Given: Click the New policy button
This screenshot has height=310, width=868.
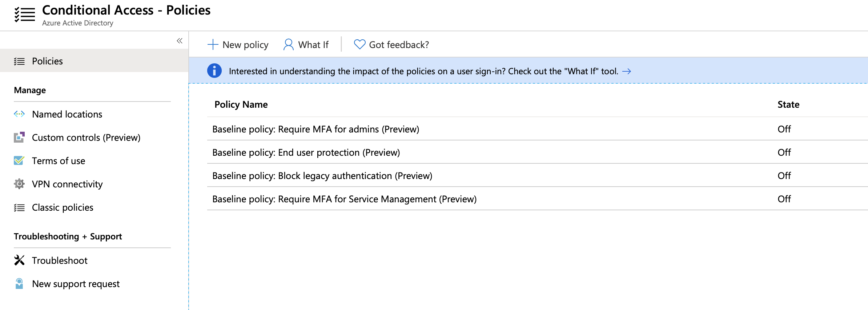Looking at the screenshot, I should pos(238,44).
